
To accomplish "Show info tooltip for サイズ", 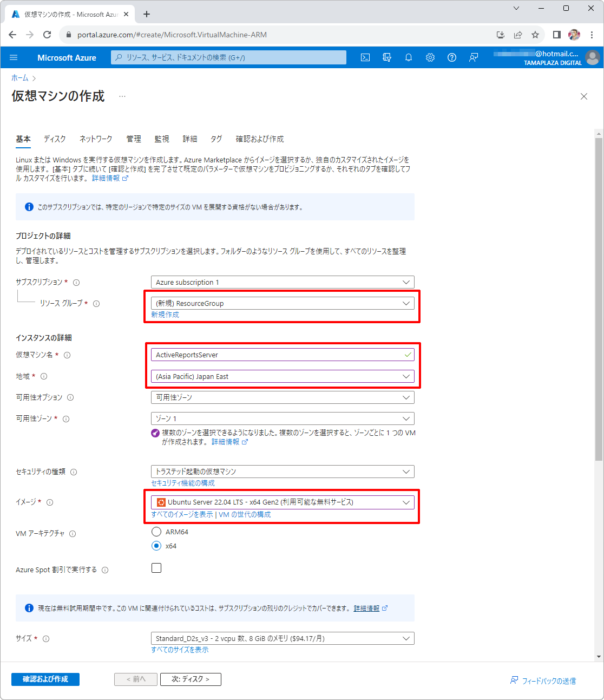I will click(46, 639).
